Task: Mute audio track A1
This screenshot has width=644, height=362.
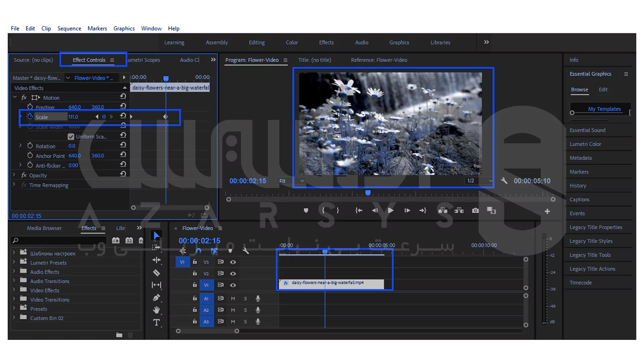Action: tap(233, 298)
